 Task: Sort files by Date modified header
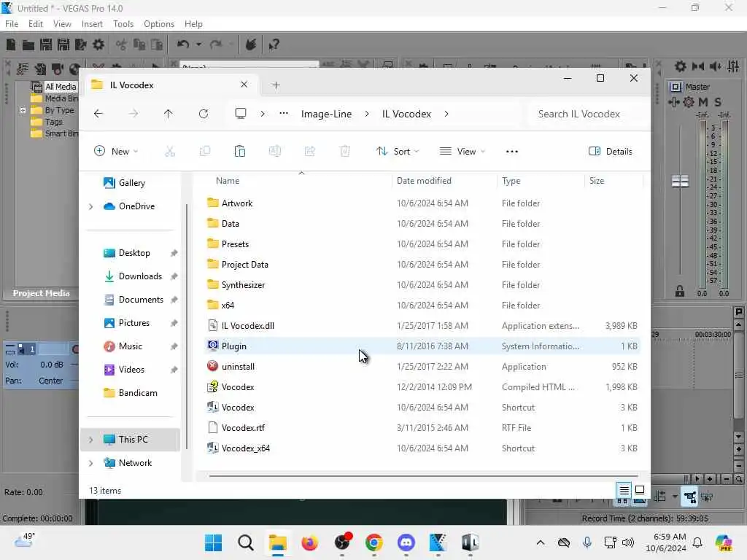pyautogui.click(x=424, y=181)
